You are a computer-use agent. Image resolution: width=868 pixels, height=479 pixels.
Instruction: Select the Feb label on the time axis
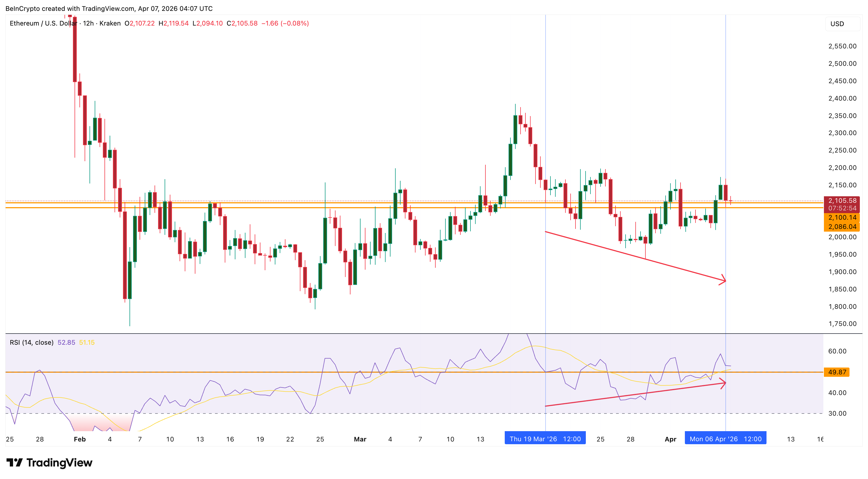[x=79, y=439]
